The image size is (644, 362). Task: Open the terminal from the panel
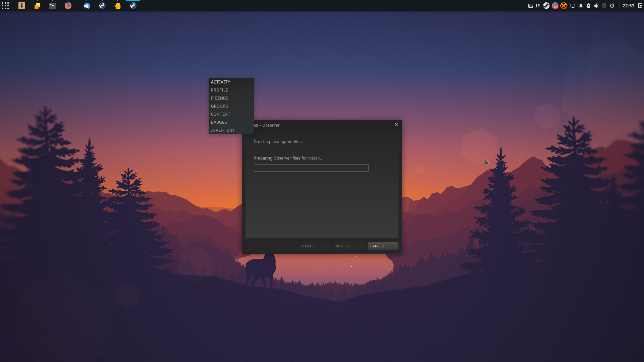53,6
